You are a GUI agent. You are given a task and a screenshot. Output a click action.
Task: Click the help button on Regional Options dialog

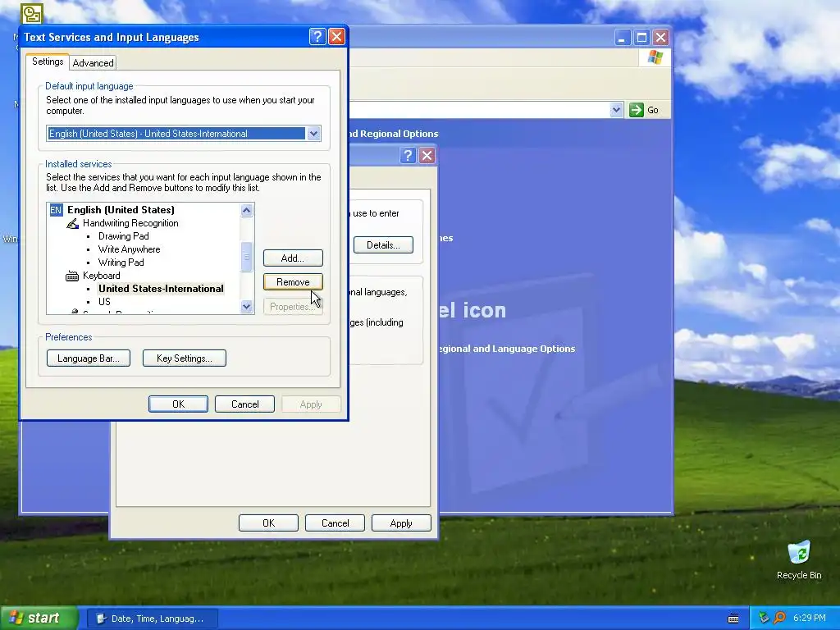[x=408, y=155]
